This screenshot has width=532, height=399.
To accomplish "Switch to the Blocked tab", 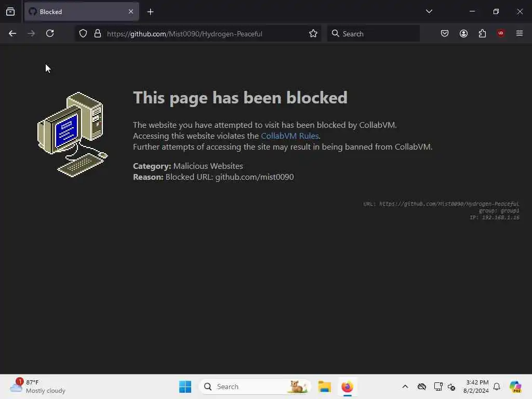I will tap(82, 11).
